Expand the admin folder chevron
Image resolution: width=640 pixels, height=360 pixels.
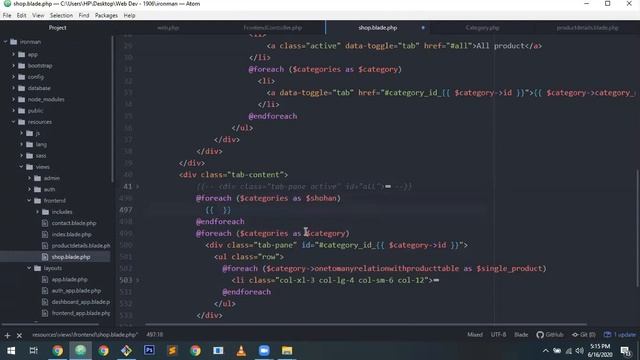click(29, 178)
